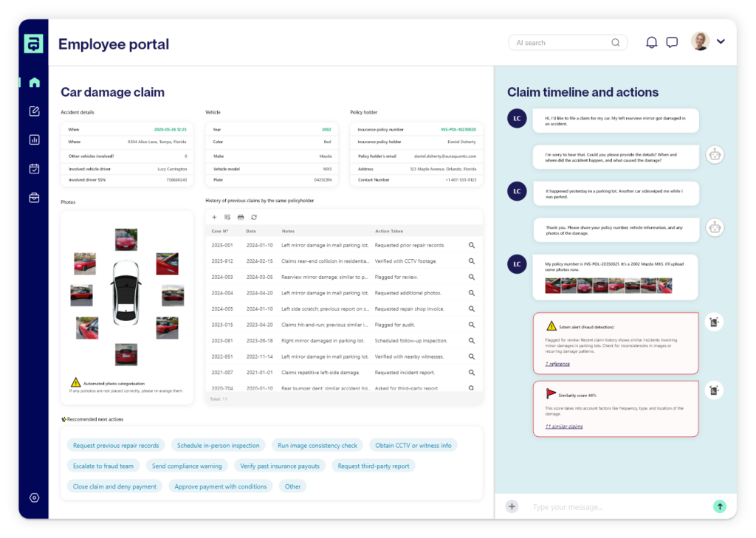Image resolution: width=756 pixels, height=538 pixels.
Task: Choose Run image consistency check action
Action: click(x=319, y=445)
